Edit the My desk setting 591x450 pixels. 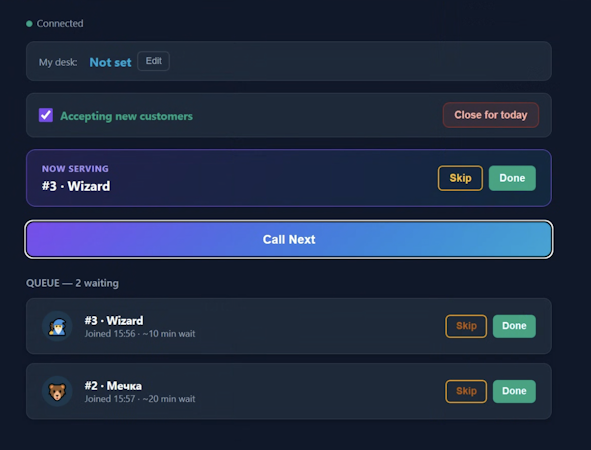153,61
